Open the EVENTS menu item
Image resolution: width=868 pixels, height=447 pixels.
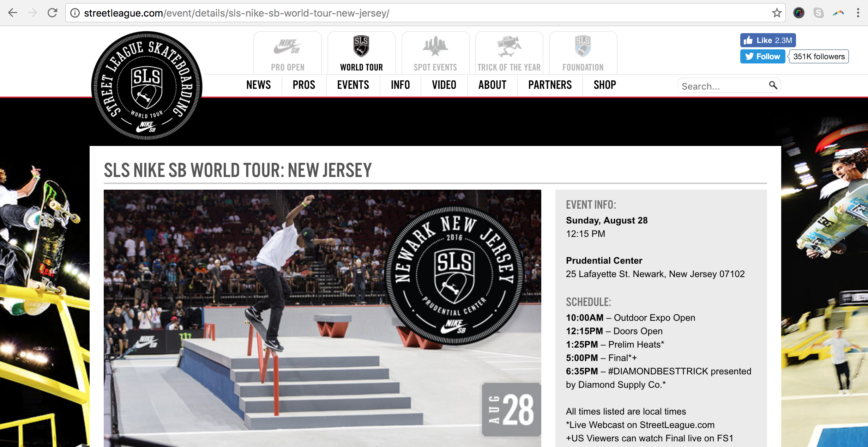pyautogui.click(x=353, y=85)
